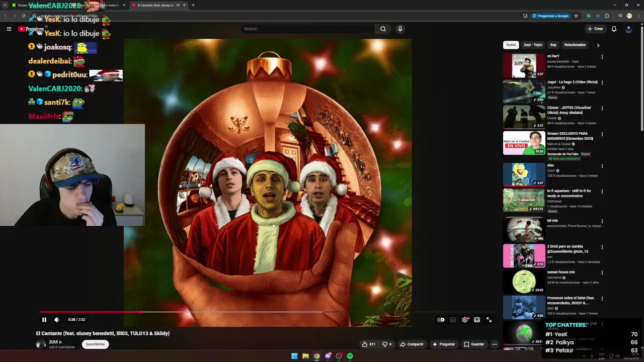Open options for Clúster - JEFFES video
The height and width of the screenshot is (362, 644).
point(602,108)
